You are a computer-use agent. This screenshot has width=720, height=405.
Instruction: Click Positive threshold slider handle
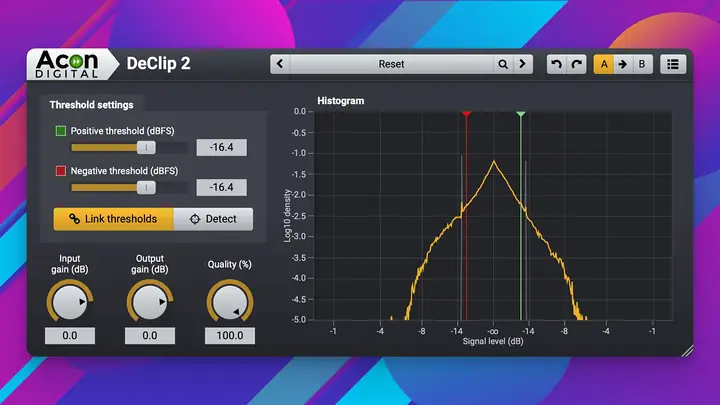click(x=146, y=147)
